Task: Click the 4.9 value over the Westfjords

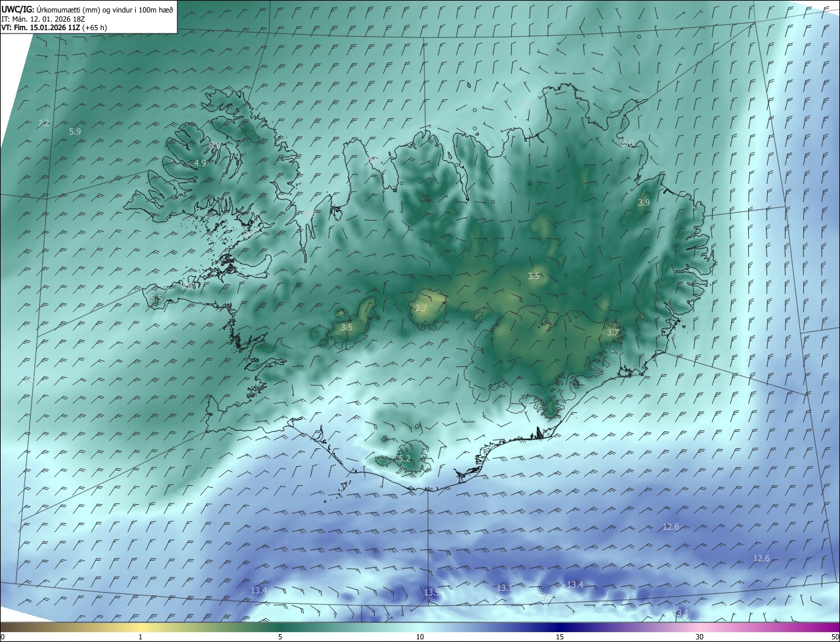Action: (200, 163)
